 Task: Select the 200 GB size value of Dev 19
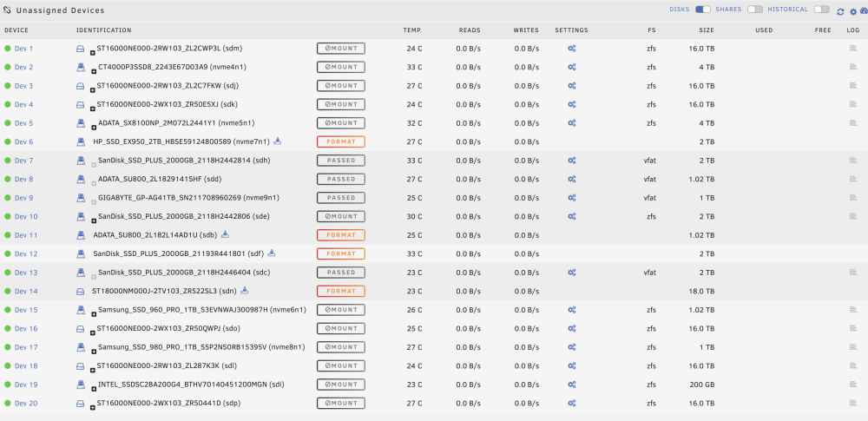pos(701,385)
